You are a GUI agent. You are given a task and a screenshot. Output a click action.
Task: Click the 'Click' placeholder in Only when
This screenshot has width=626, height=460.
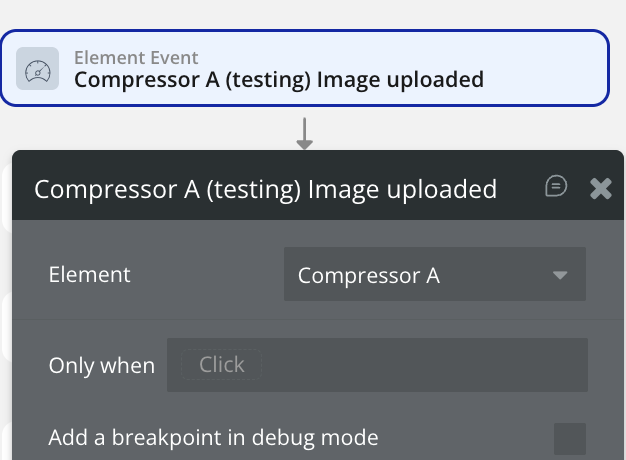(221, 365)
